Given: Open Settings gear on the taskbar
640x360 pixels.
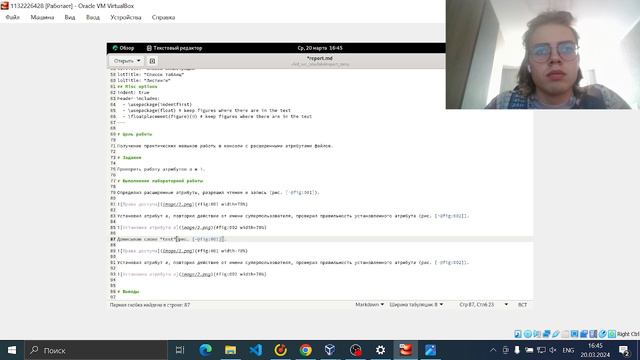Looking at the screenshot, I should [380, 350].
